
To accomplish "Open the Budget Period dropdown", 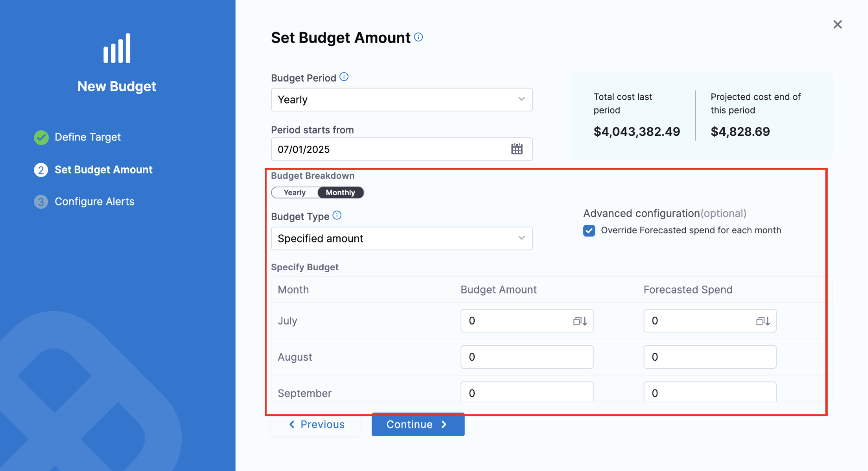I will (x=401, y=100).
